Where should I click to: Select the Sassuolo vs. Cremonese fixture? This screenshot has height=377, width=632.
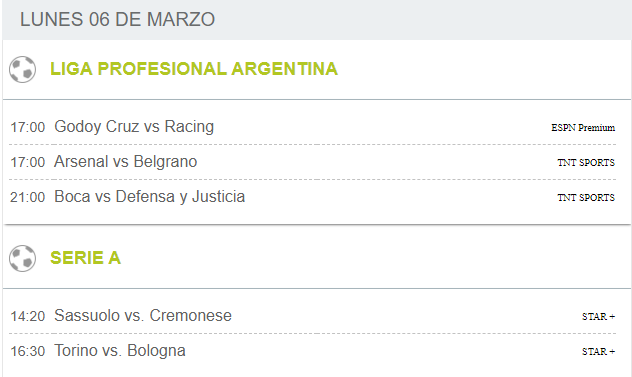(x=143, y=316)
